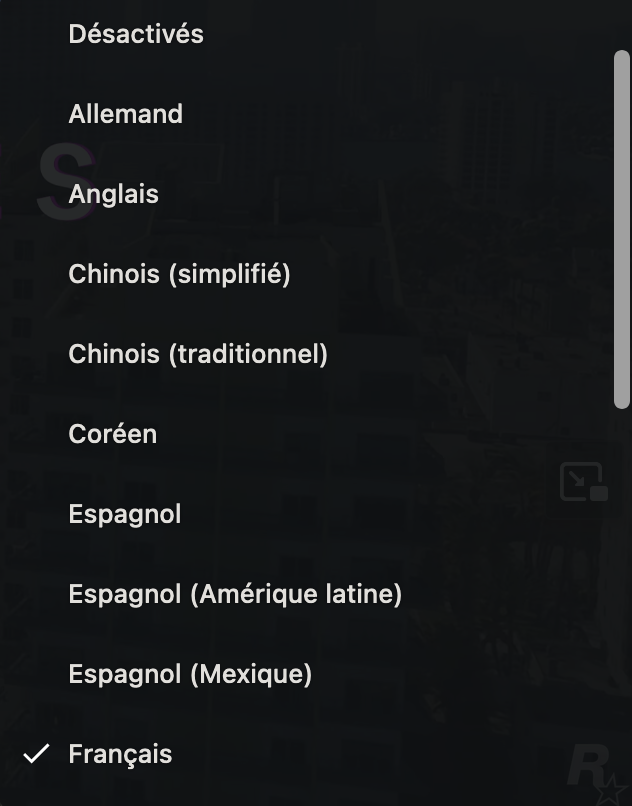This screenshot has width=632, height=806.
Task: Click the picture-in-picture icon
Action: point(583,481)
